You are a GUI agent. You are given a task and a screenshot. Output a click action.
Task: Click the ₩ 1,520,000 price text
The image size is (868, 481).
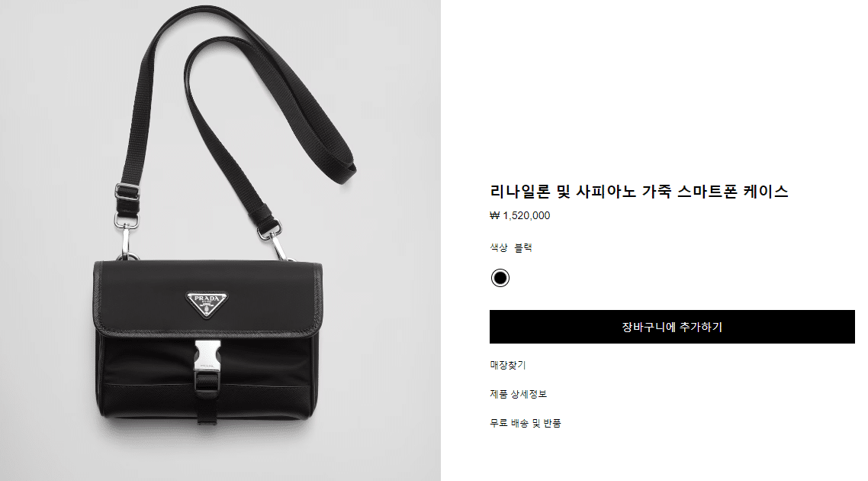point(519,215)
